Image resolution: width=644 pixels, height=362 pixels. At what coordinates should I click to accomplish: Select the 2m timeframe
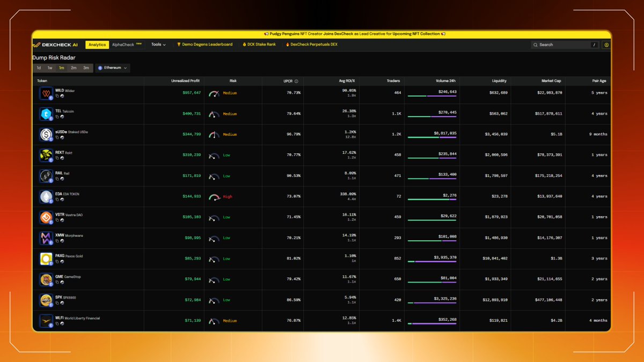click(74, 68)
